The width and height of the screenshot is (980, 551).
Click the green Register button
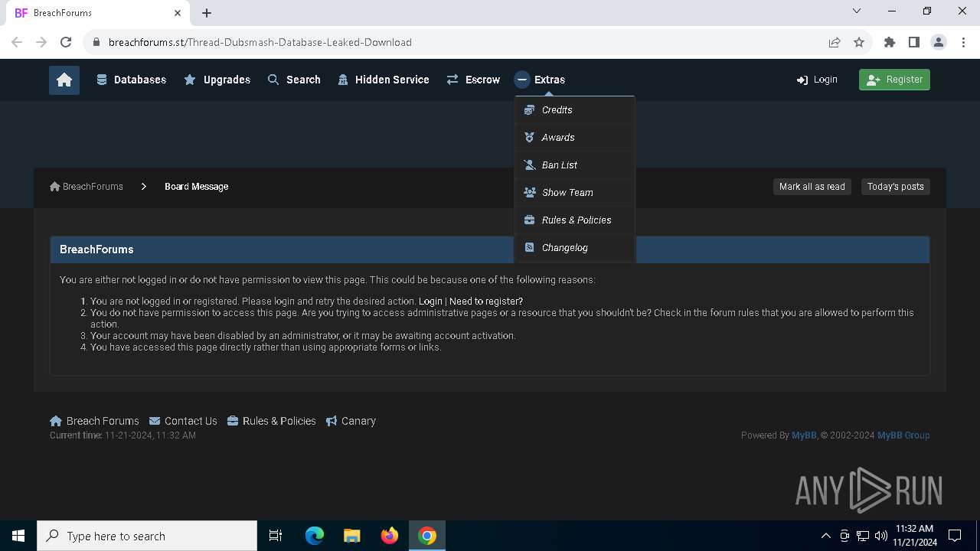click(x=894, y=80)
